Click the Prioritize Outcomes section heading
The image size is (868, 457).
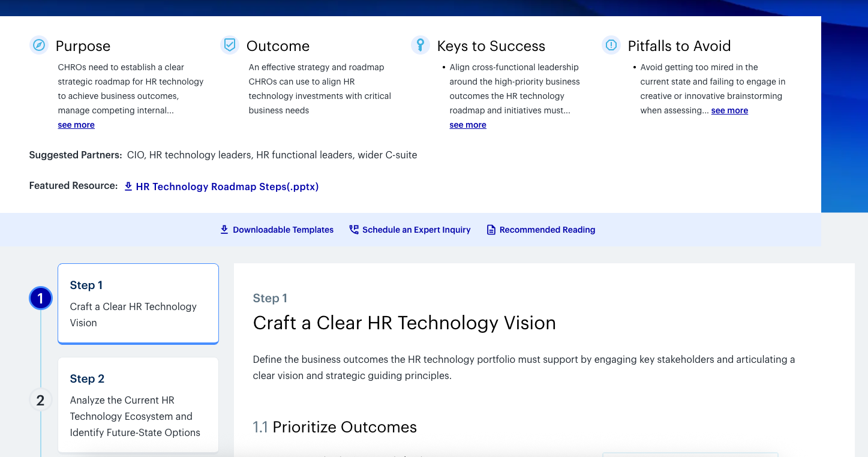[344, 427]
